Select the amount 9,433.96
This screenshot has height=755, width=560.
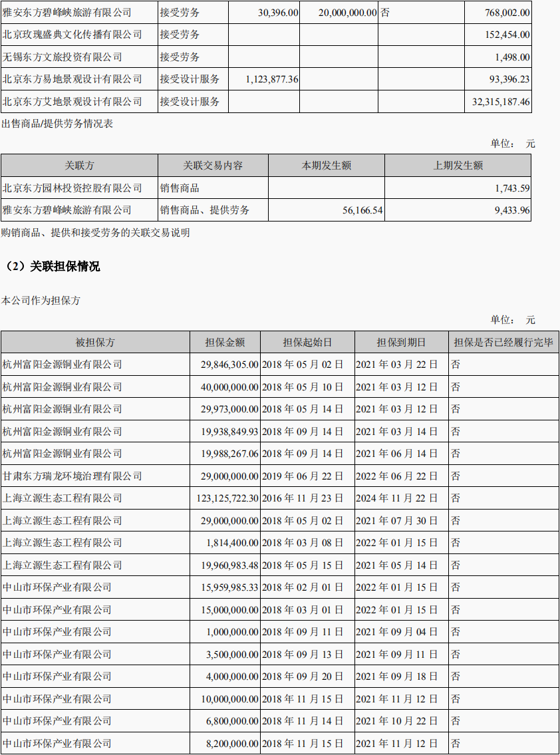[x=512, y=210]
